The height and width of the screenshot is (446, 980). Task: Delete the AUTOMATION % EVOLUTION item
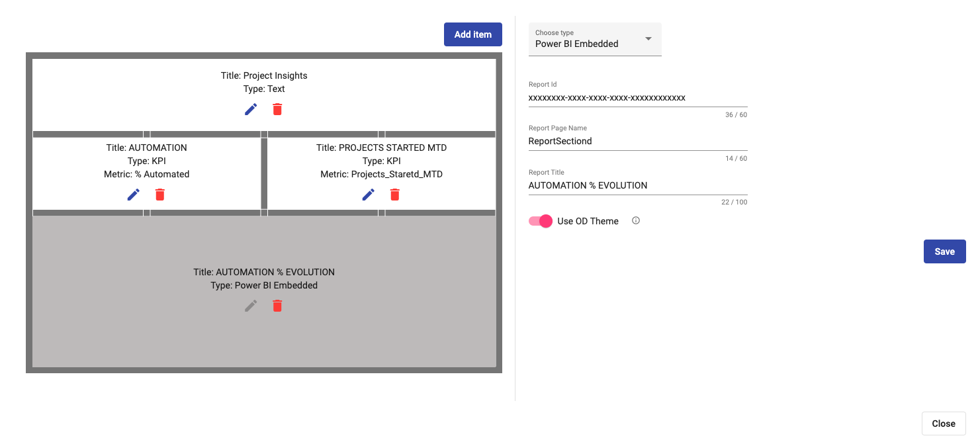277,306
